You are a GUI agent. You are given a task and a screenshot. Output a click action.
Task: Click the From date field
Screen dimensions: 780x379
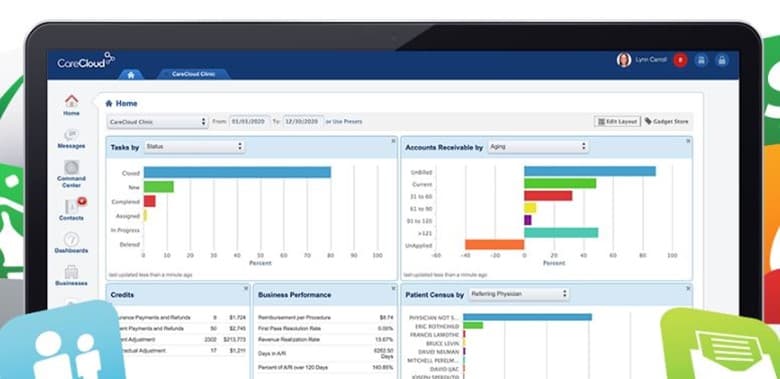pos(249,122)
